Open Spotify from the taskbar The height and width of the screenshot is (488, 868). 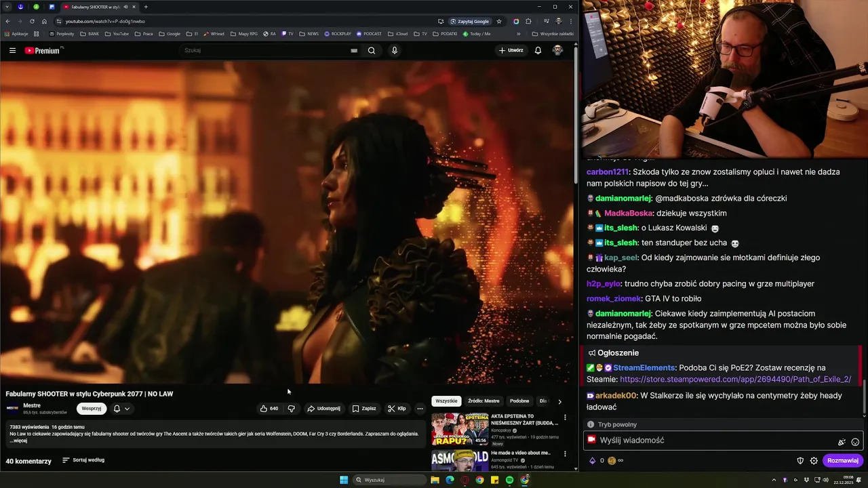[x=509, y=480]
